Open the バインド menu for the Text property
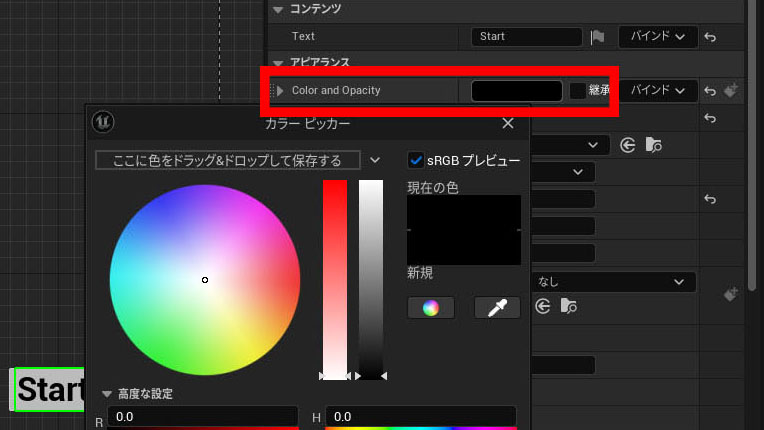The width and height of the screenshot is (764, 430). click(658, 37)
